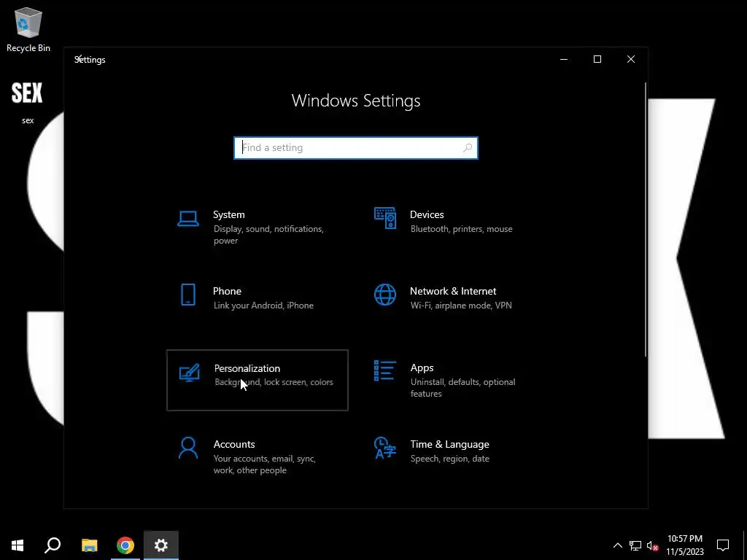Screen dimensions: 747x560
Task: Open the System laptop icon
Action: click(x=188, y=219)
